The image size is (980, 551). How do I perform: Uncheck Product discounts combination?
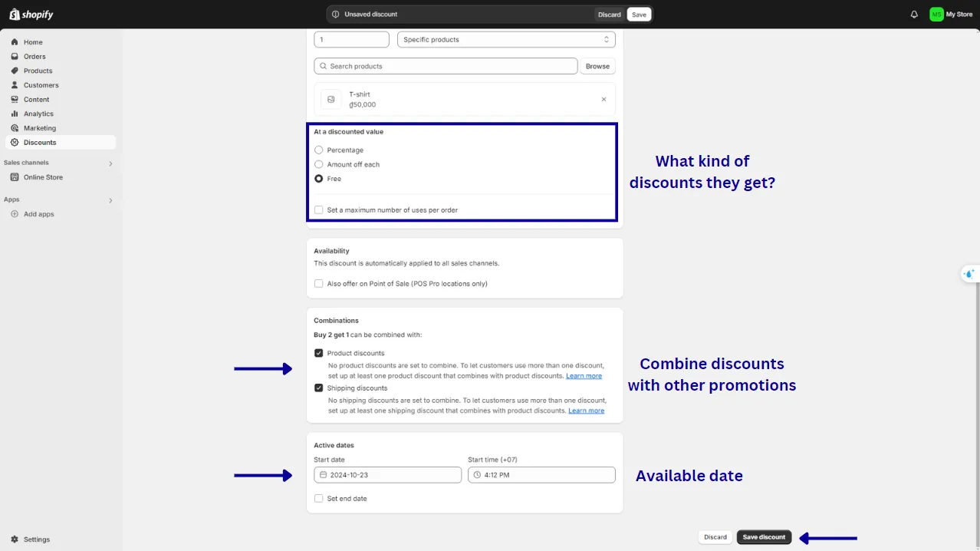(x=319, y=354)
